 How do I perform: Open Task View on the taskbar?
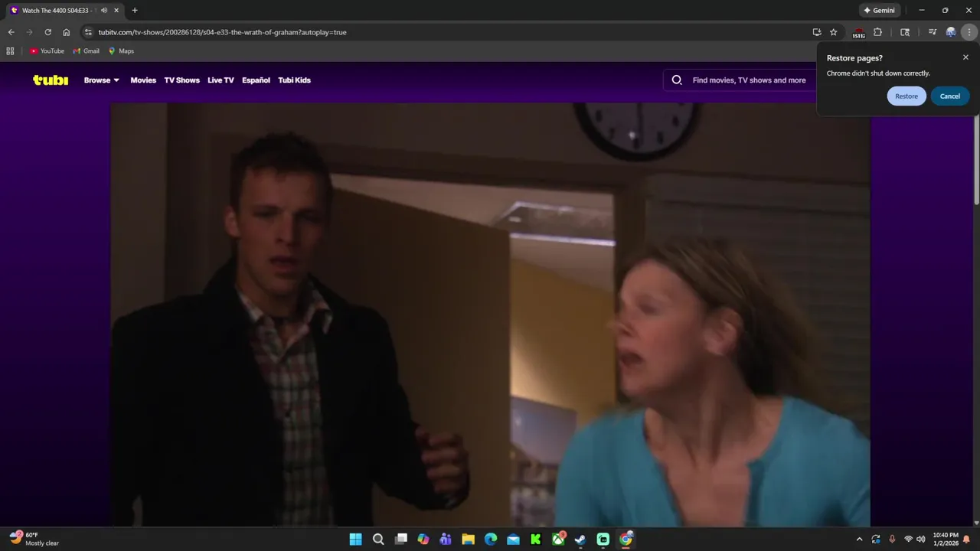(x=400, y=540)
